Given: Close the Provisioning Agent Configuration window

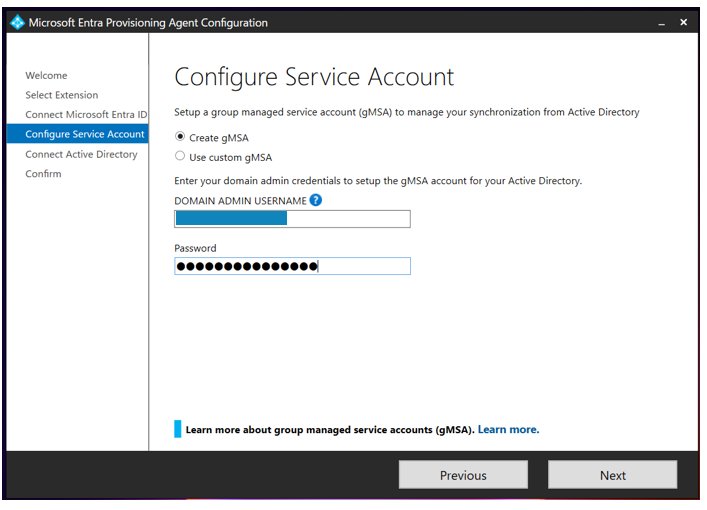Looking at the screenshot, I should (x=684, y=22).
